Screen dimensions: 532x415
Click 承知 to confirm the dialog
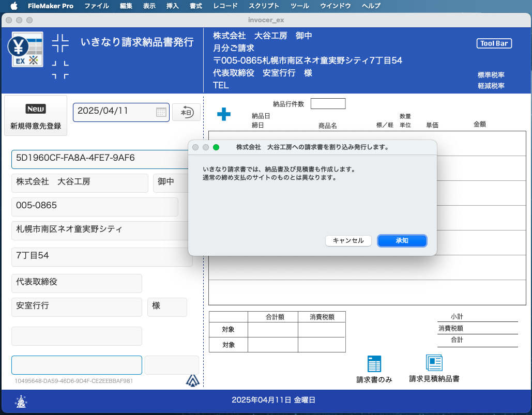point(402,241)
